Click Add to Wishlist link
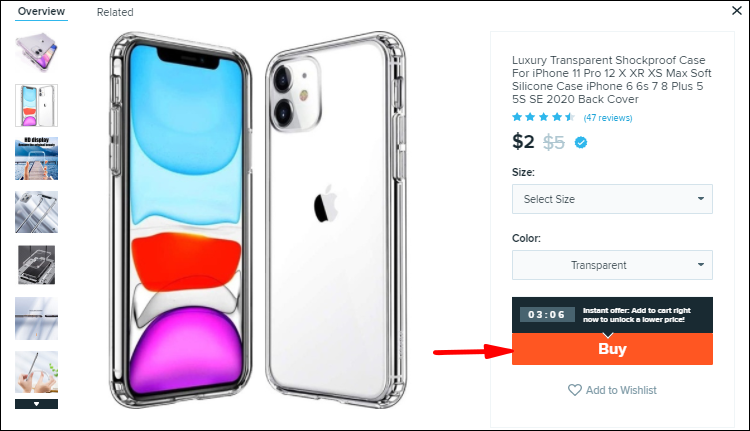This screenshot has width=750, height=431. tap(621, 390)
